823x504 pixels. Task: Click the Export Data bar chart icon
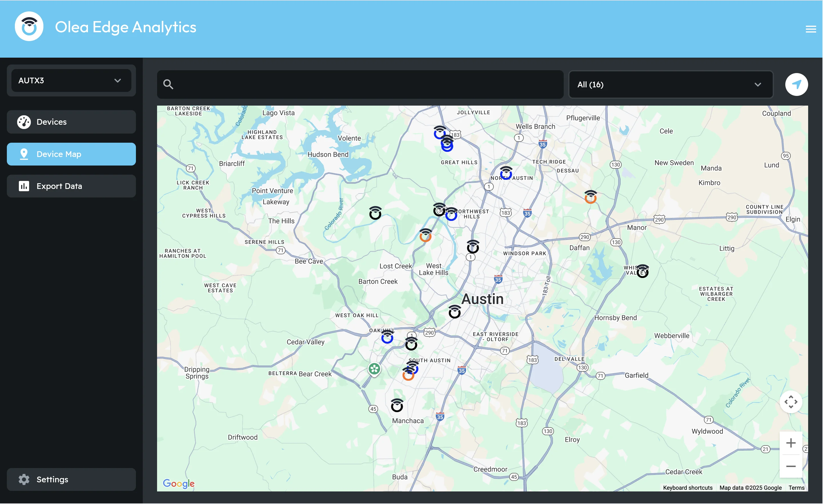(x=24, y=186)
